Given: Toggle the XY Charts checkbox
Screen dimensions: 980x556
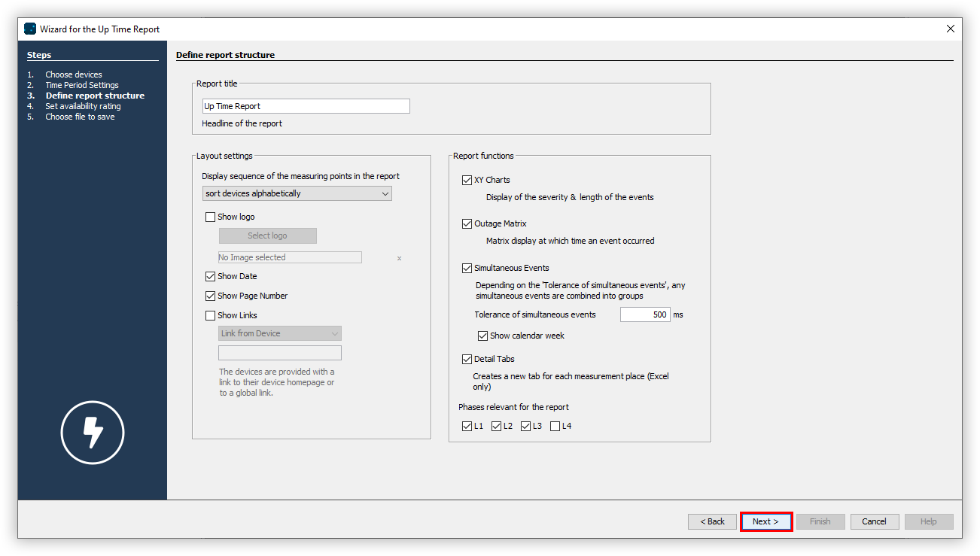Looking at the screenshot, I should [x=467, y=181].
